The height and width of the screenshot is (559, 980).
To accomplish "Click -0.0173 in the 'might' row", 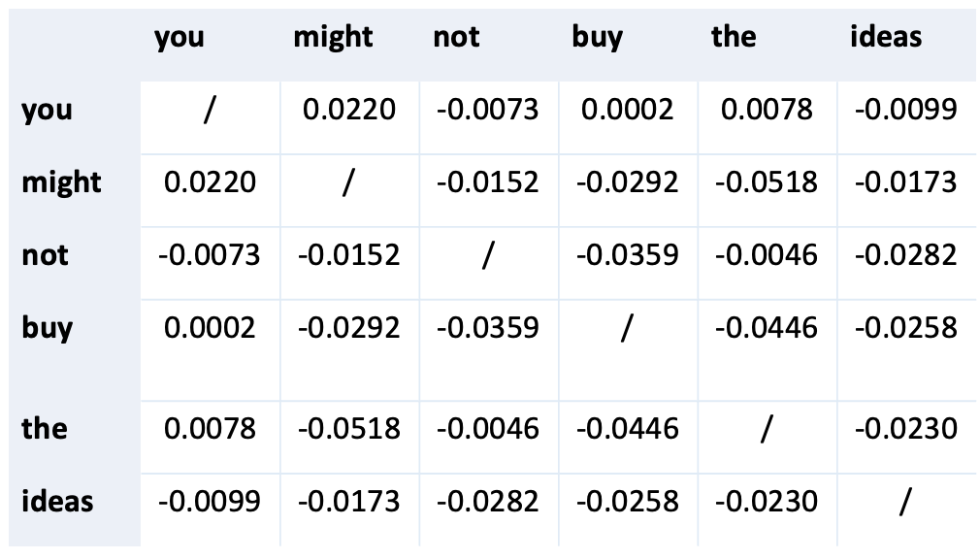I will coord(905,181).
